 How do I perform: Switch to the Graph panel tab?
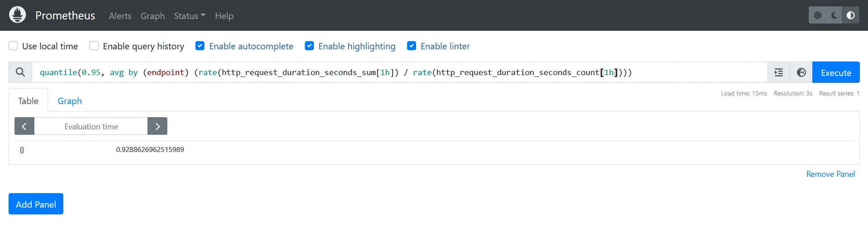[x=70, y=101]
